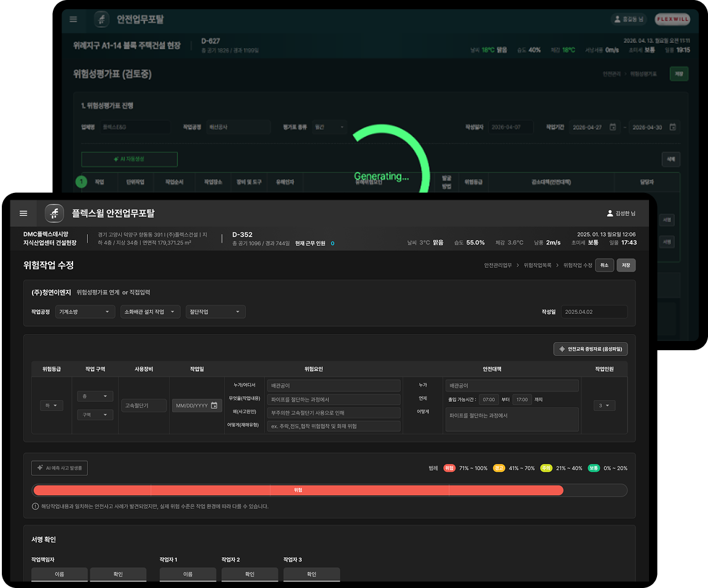
Task: Open the hamburger menu in the front 플렉스윌 portal
Action: 23,213
